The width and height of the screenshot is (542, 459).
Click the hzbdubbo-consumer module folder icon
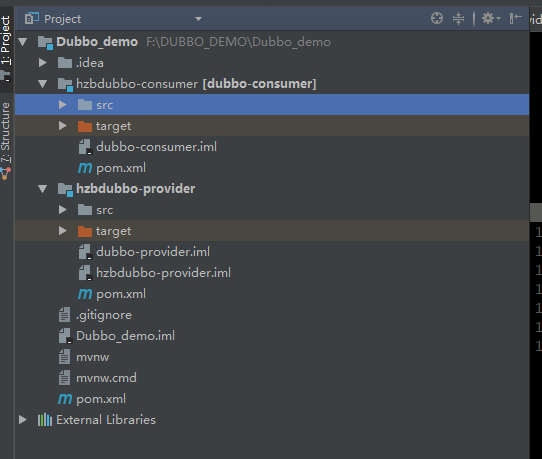click(x=65, y=85)
